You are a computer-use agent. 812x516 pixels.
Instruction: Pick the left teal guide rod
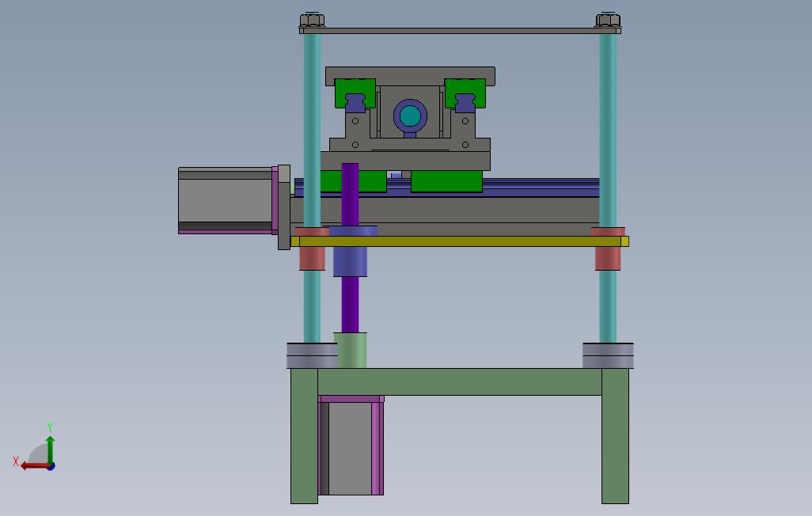(312, 130)
